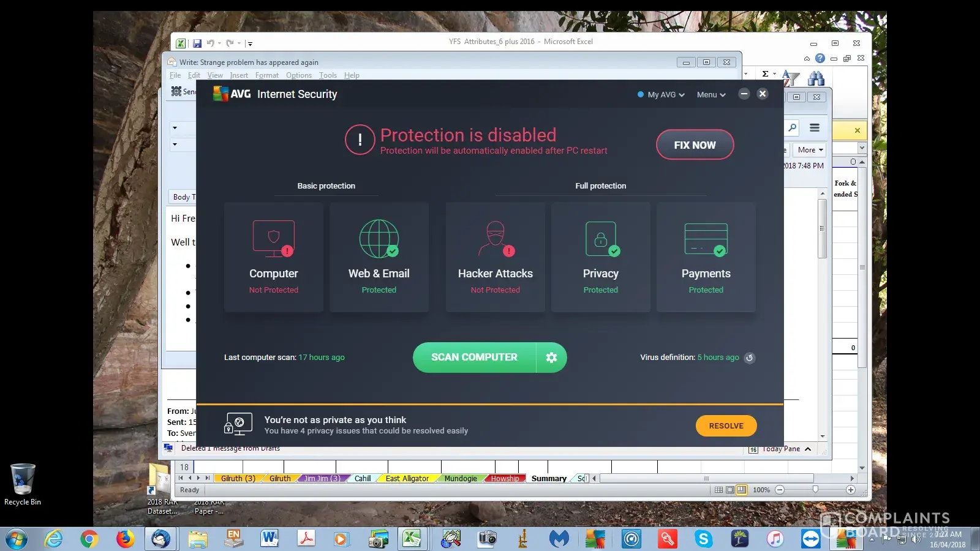Open Internet Explorer from the taskbar
This screenshot has width=980, height=551.
[54, 539]
